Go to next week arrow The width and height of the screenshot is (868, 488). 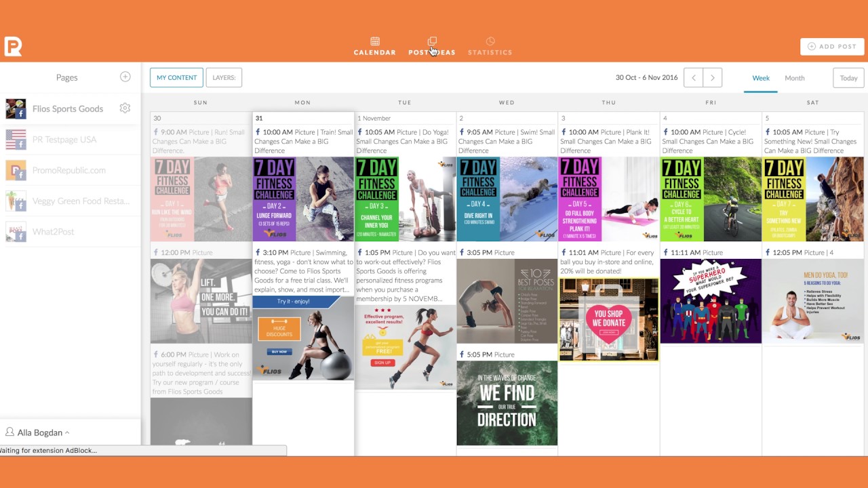[712, 77]
